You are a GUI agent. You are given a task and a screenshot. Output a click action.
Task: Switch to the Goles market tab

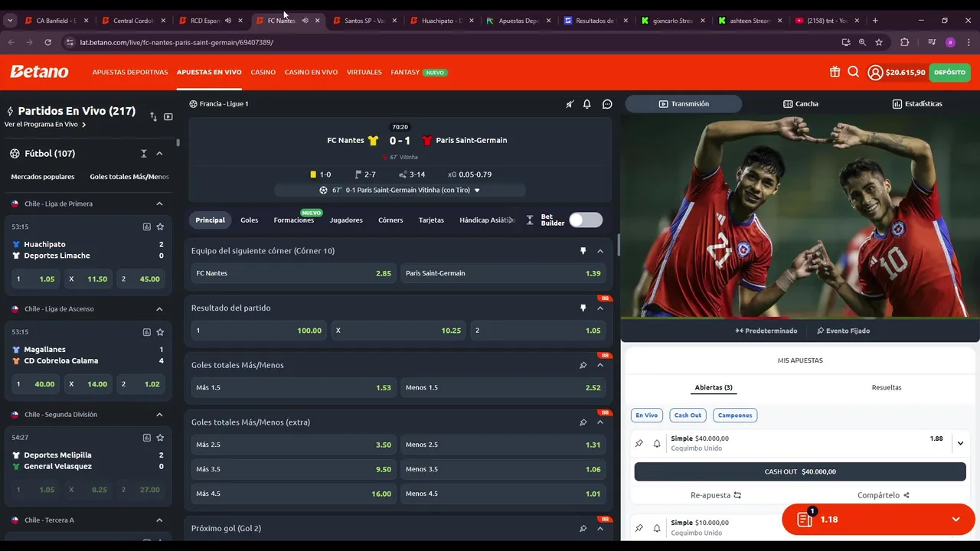point(249,220)
